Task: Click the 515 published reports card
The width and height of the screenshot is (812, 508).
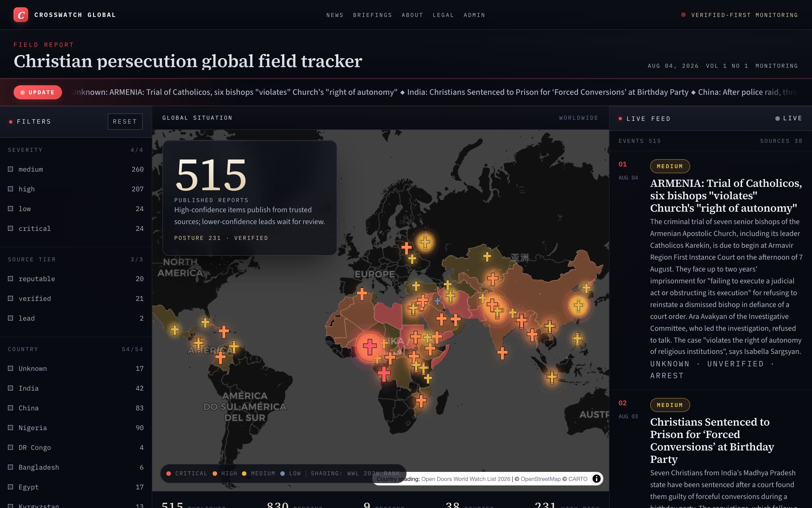Action: coord(249,198)
